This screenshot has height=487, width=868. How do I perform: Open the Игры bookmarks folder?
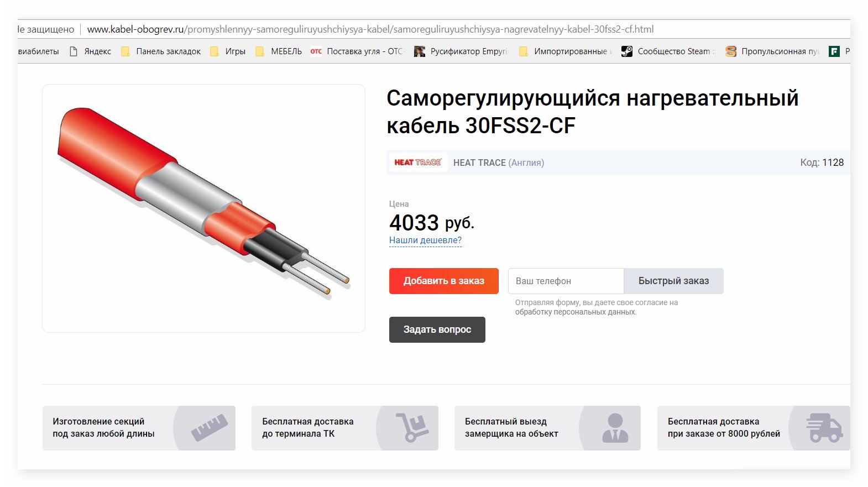(228, 51)
